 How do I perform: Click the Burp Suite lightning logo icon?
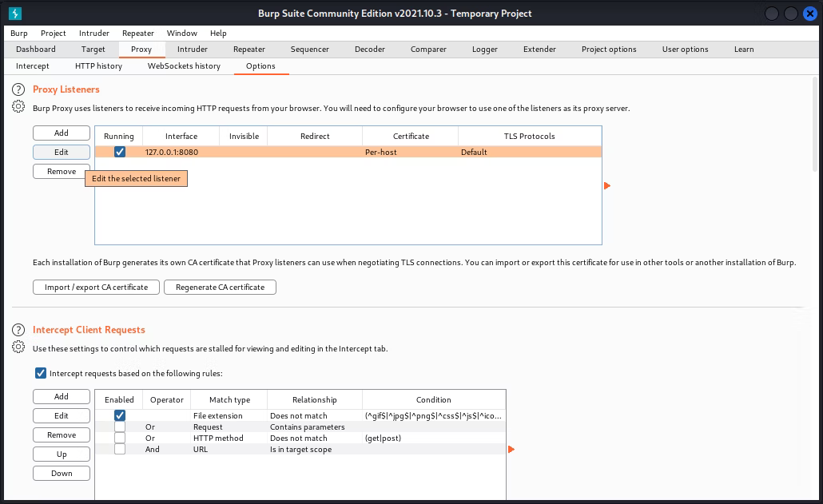(15, 14)
